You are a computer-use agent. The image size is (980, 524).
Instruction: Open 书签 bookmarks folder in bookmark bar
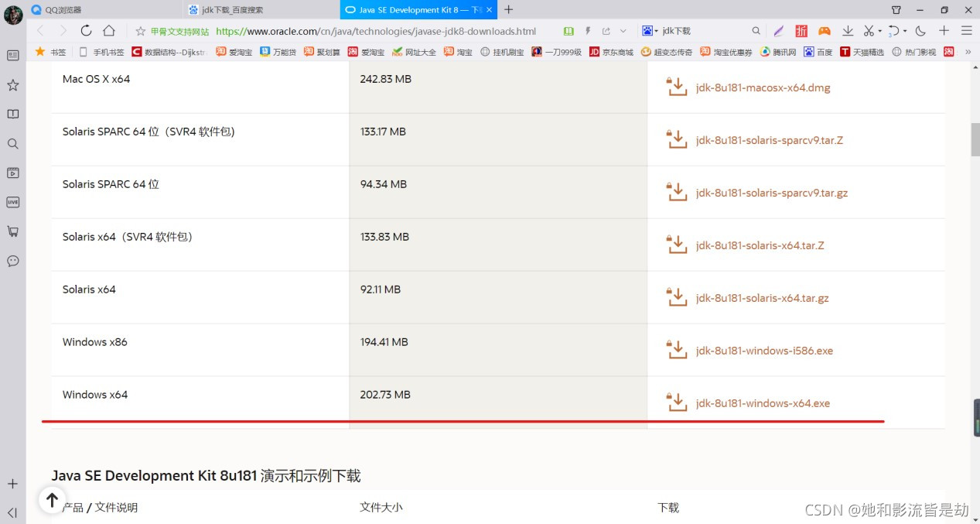50,52
